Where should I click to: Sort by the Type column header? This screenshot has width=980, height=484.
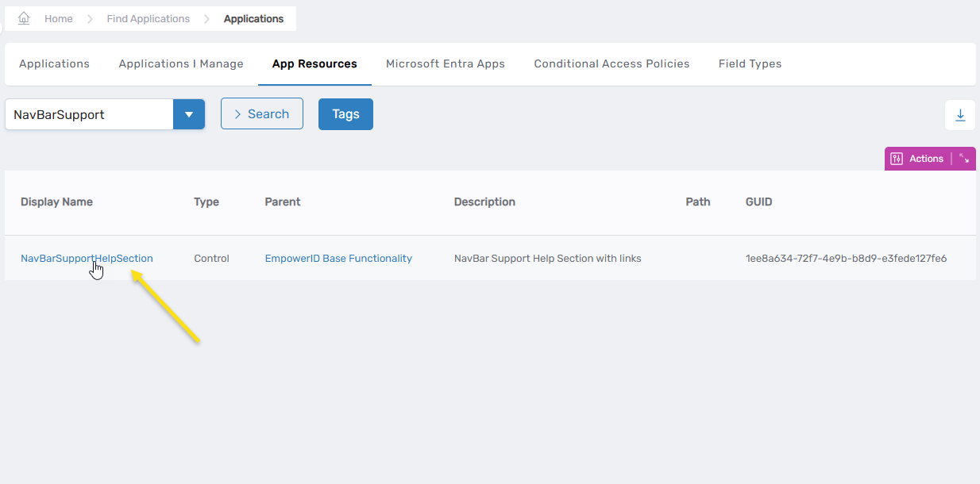click(206, 202)
